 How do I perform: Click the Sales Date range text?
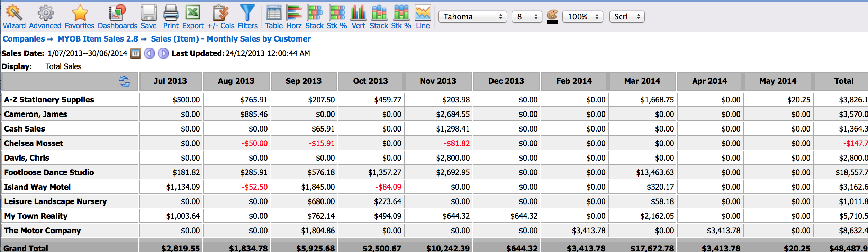(88, 53)
